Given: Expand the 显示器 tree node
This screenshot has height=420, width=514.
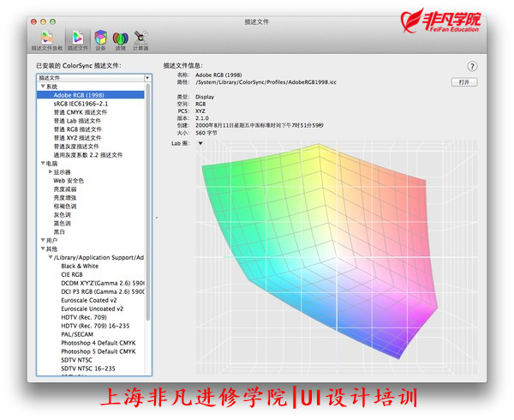Looking at the screenshot, I should [51, 171].
